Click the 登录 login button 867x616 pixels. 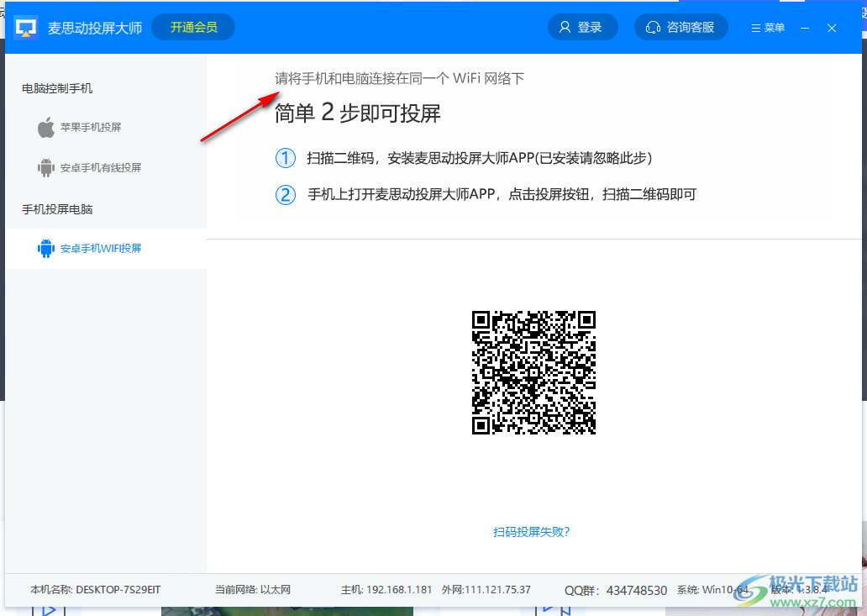pos(582,27)
